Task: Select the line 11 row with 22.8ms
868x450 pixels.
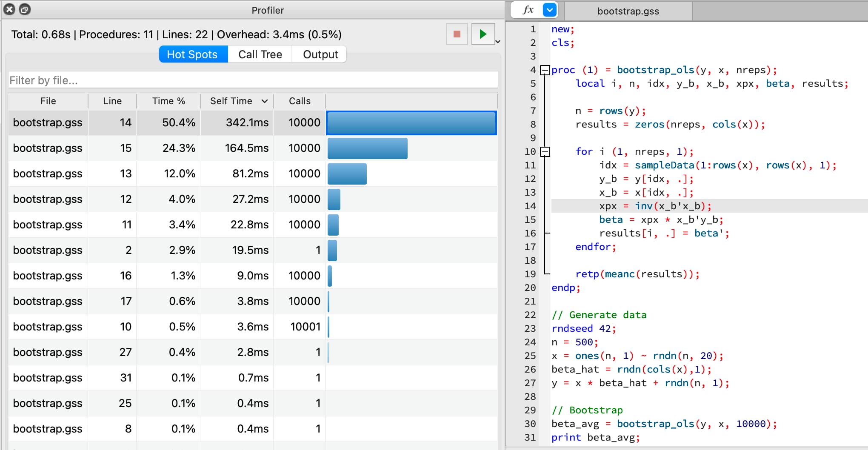Action: pos(253,225)
